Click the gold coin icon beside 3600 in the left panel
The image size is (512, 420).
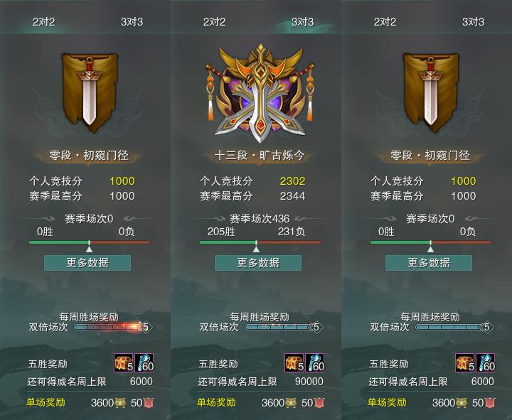pyautogui.click(x=120, y=403)
